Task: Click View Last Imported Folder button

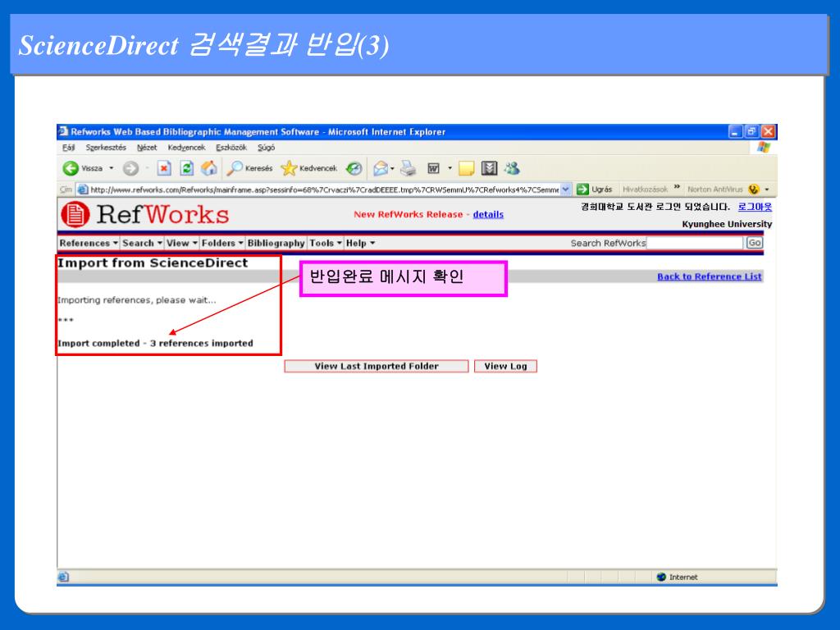Action: (376, 366)
